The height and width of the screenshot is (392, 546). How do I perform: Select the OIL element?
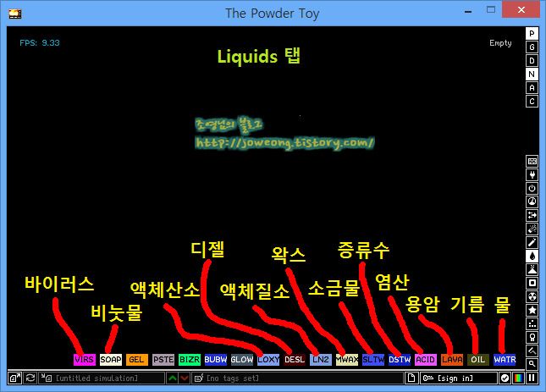point(478,359)
